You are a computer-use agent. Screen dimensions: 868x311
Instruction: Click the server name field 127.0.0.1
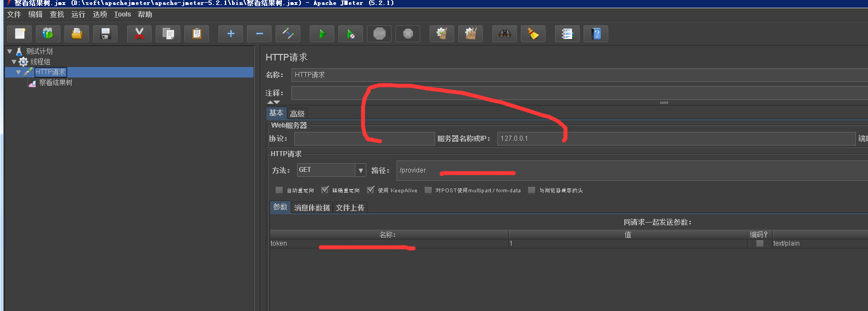tap(676, 138)
